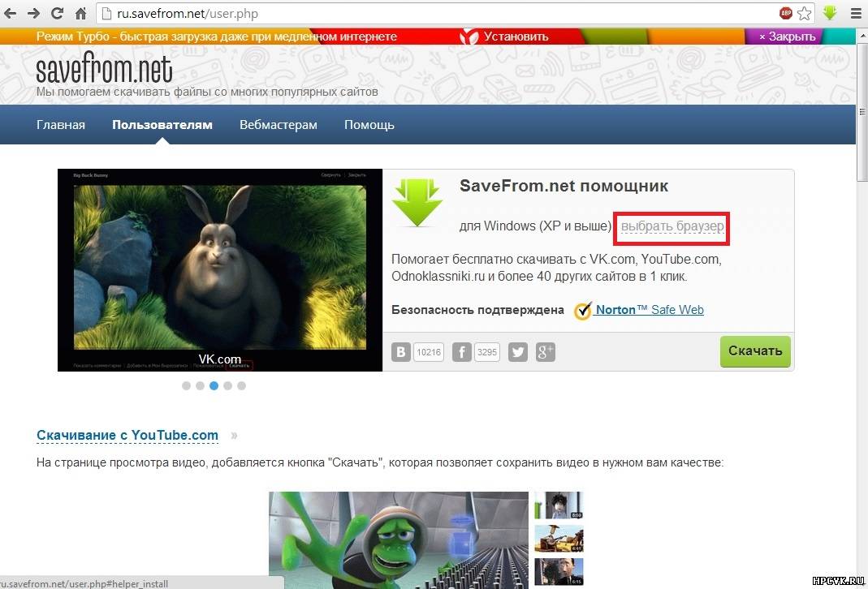Image resolution: width=868 pixels, height=589 pixels.
Task: Select the fourth carousel dot
Action: pos(227,386)
